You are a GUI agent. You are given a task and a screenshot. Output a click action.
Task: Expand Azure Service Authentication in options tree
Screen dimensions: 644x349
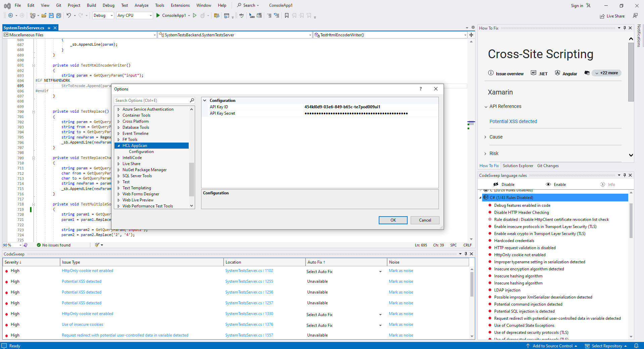pyautogui.click(x=119, y=109)
